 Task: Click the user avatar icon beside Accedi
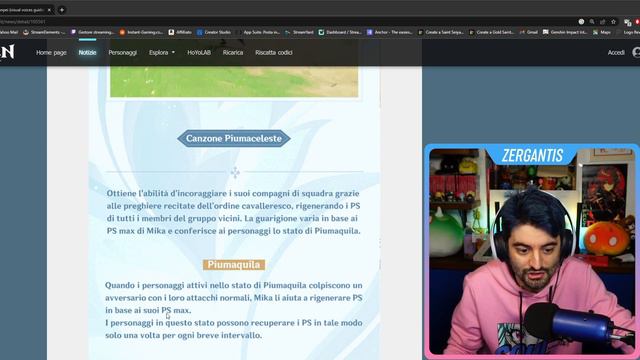pos(636,52)
